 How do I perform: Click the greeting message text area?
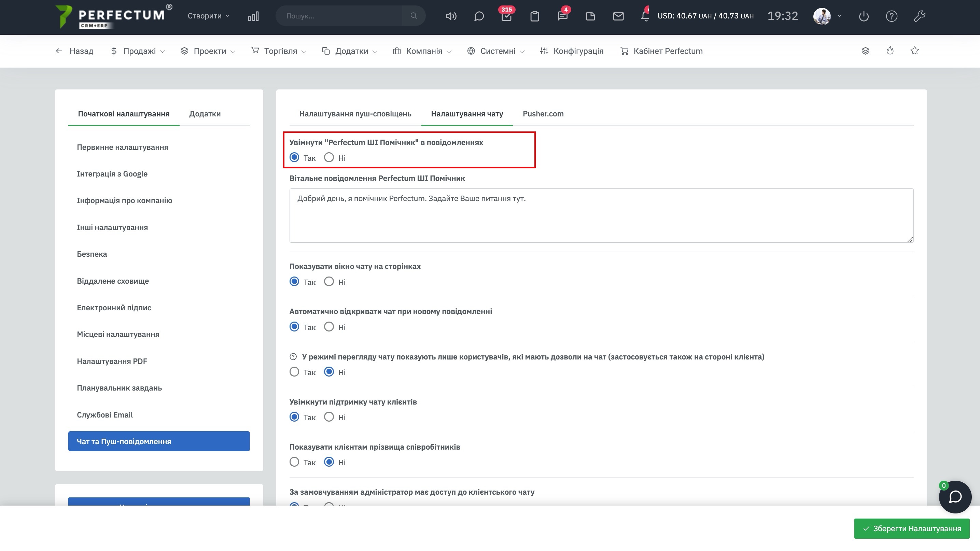[601, 216]
